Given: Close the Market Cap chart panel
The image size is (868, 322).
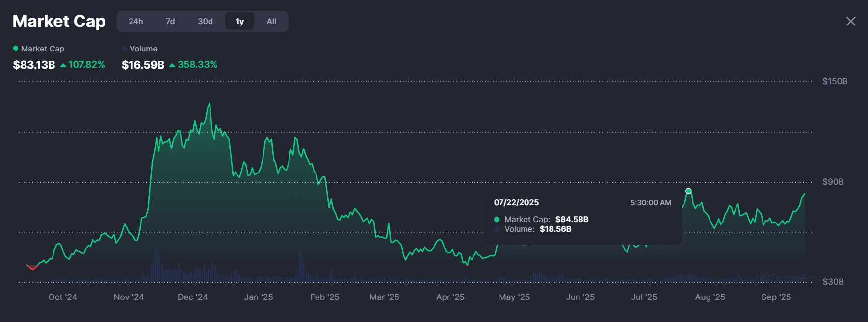Looking at the screenshot, I should click(x=851, y=22).
